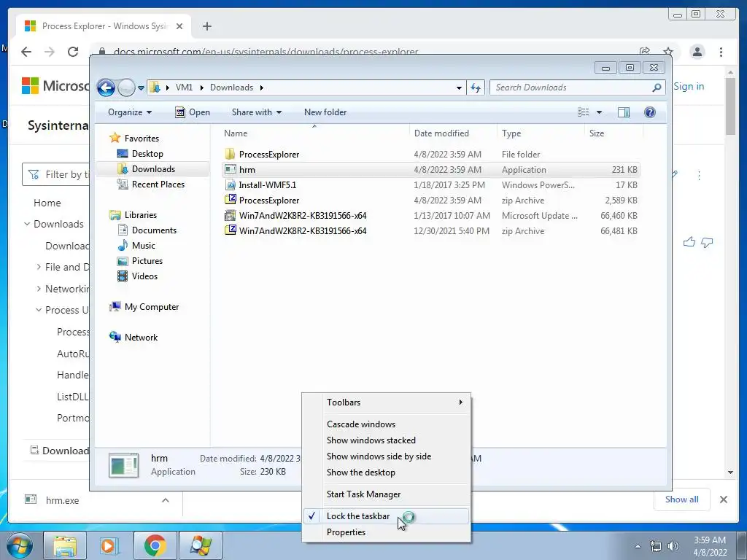Viewport: 747px width, 560px height.
Task: Open the Explorer help question-mark icon
Action: [649, 112]
